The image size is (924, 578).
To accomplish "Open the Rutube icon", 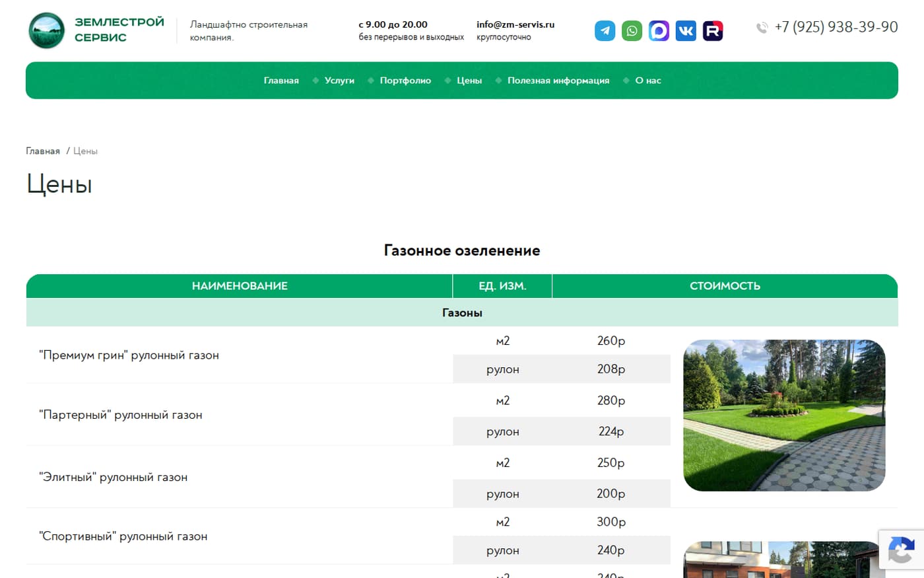I will 713,30.
